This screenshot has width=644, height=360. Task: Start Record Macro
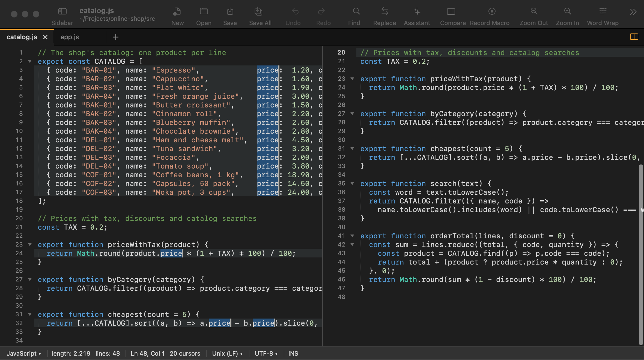[x=492, y=11]
